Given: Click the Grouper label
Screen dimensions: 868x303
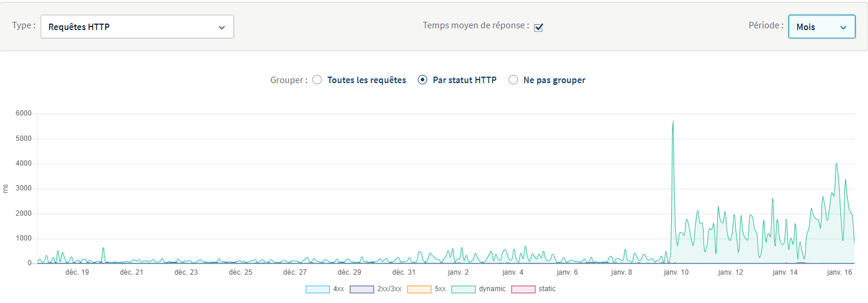Looking at the screenshot, I should [288, 80].
